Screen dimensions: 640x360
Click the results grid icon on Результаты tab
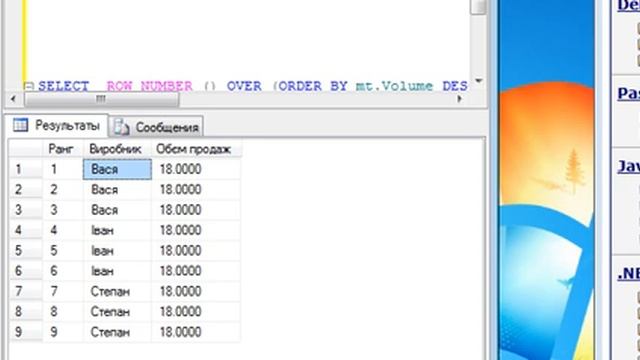coord(20,125)
